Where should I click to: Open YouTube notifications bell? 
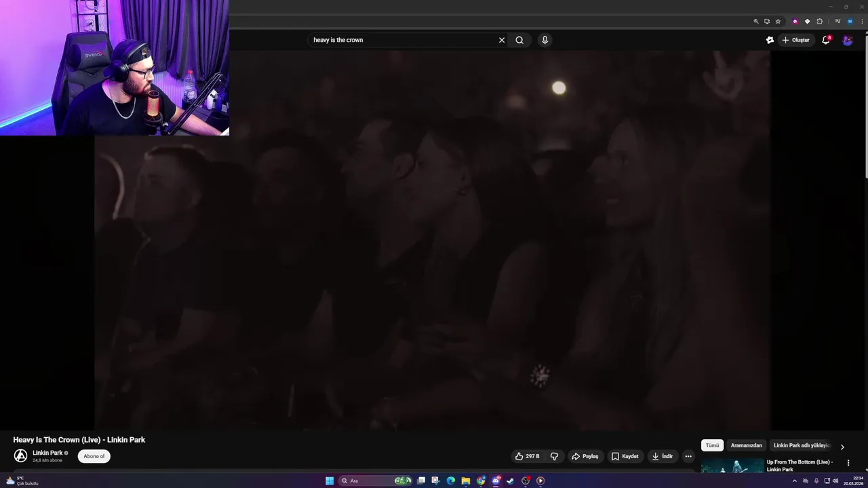point(825,40)
